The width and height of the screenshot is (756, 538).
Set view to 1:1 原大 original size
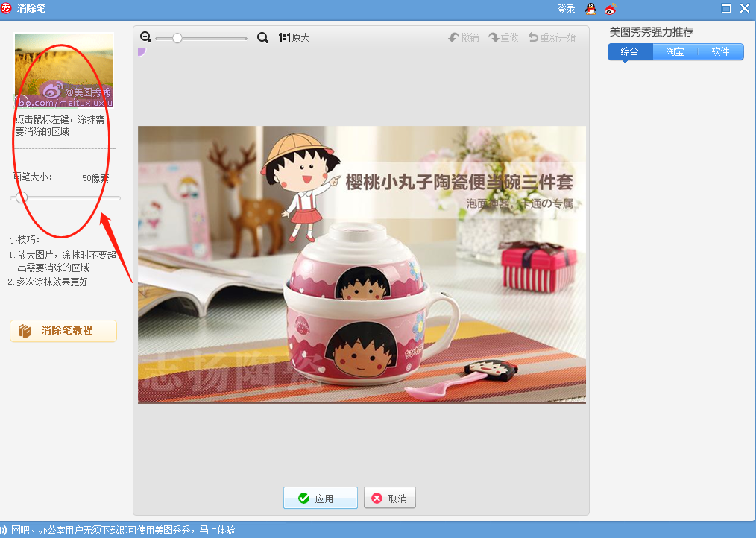294,37
